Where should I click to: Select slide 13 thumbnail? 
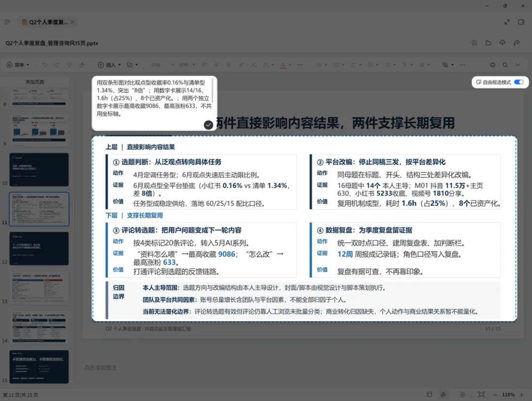pos(39,288)
